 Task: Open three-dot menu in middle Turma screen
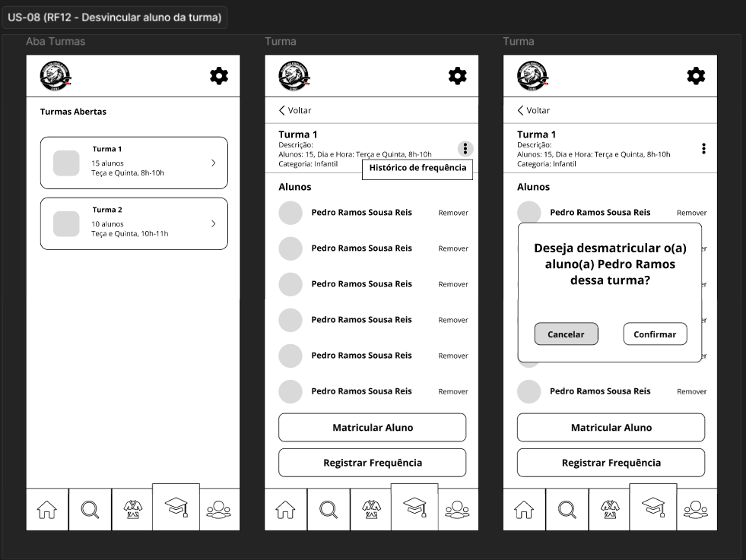[465, 149]
